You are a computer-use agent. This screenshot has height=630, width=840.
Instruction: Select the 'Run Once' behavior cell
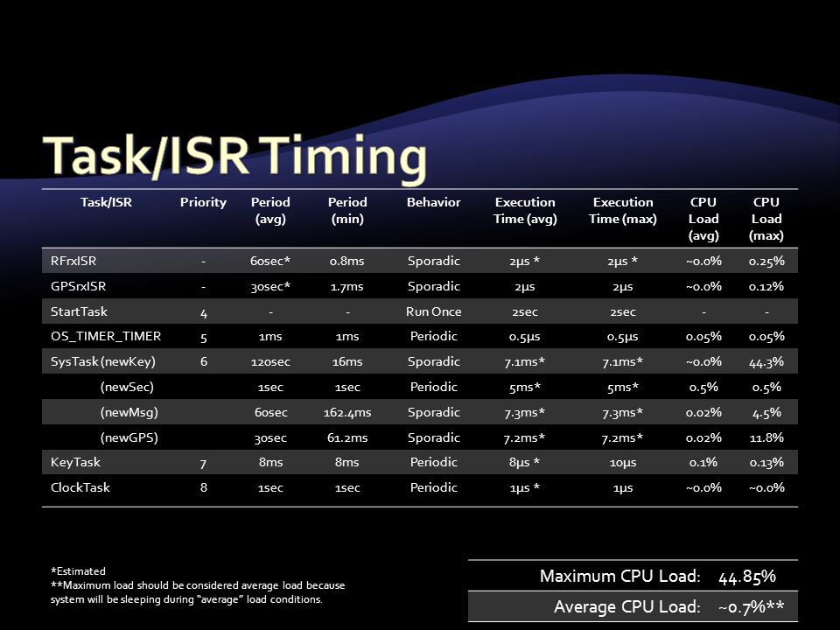[x=433, y=311]
